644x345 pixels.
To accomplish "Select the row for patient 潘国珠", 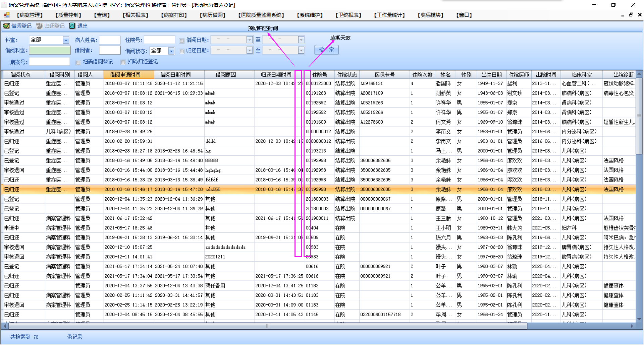I will [x=319, y=83].
